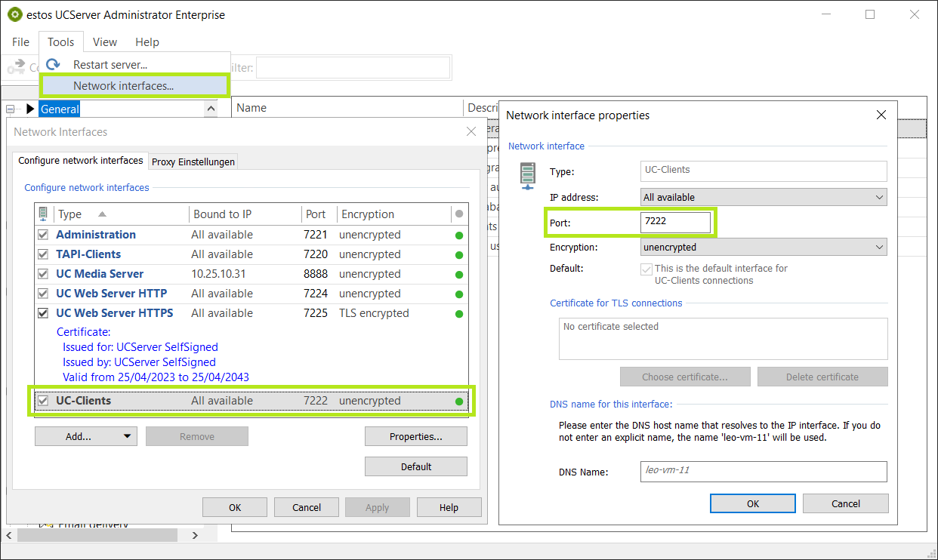938x560 pixels.
Task: Expand the General tree node
Action: tap(30, 109)
